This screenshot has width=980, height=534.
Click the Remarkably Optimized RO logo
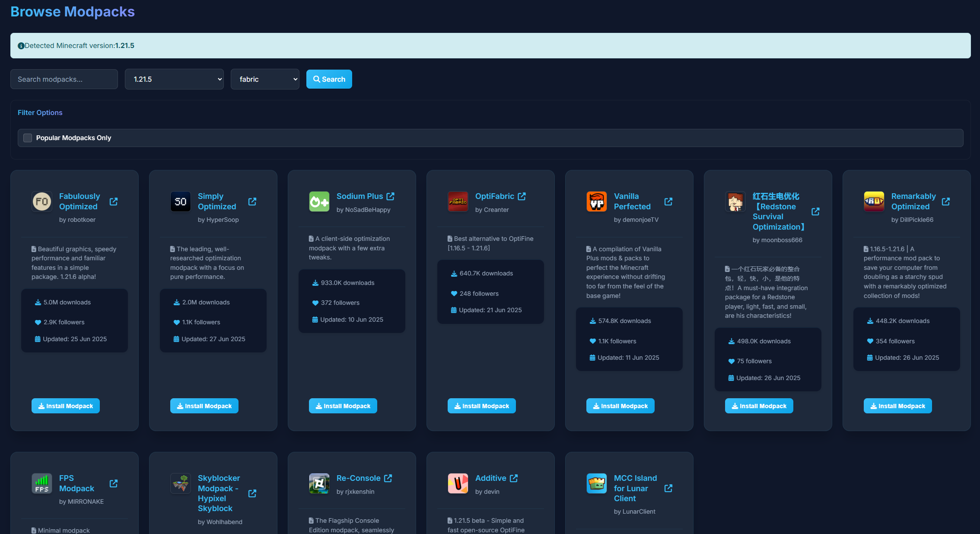[874, 201]
